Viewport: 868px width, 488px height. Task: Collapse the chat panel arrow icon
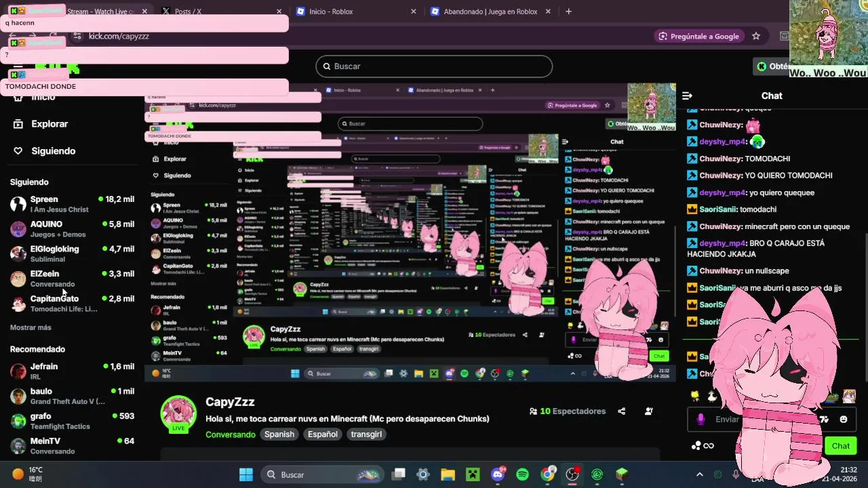coord(687,96)
